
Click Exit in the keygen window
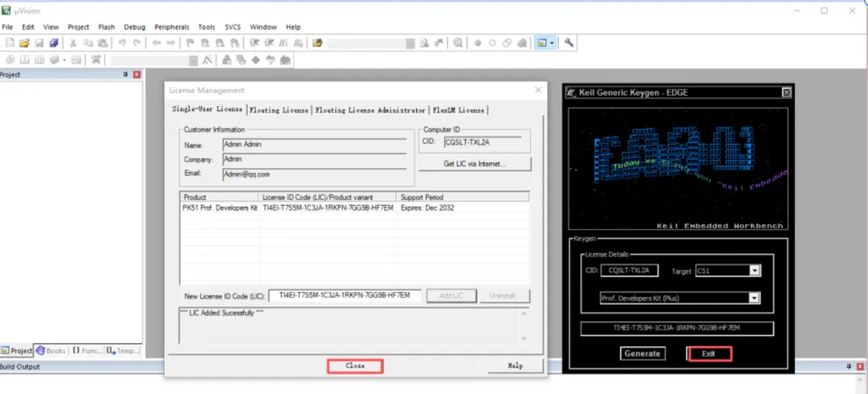[709, 354]
